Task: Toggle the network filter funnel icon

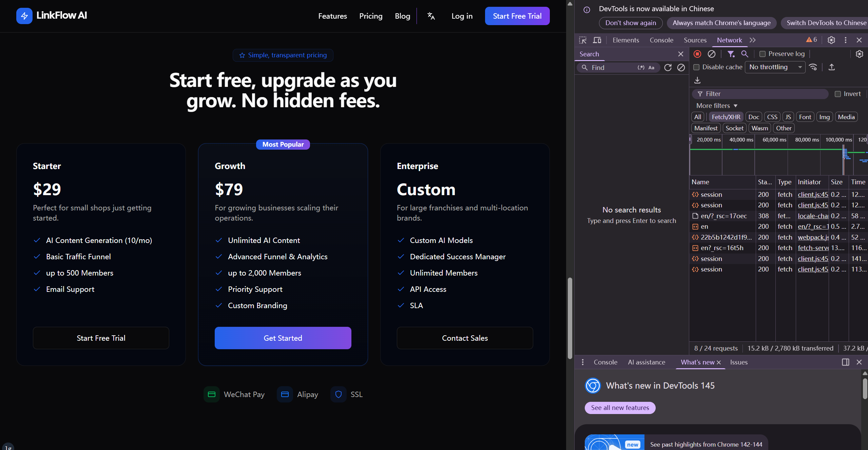Action: 731,54
